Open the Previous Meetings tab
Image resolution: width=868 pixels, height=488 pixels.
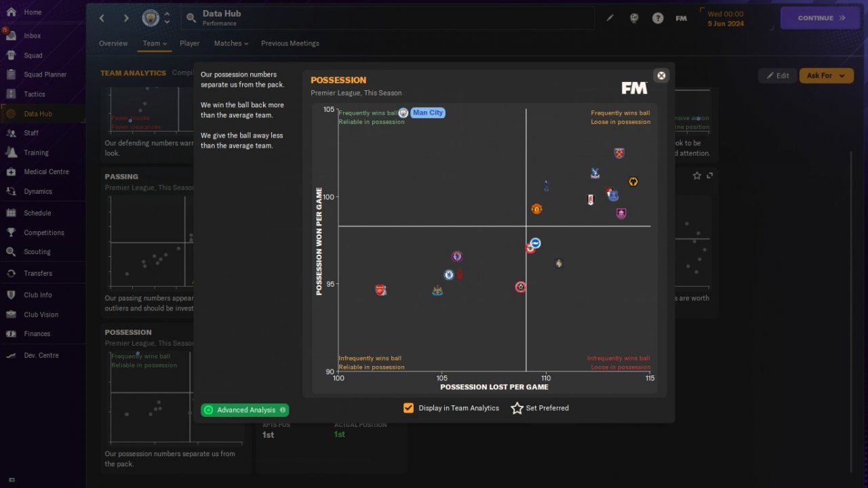pyautogui.click(x=290, y=43)
